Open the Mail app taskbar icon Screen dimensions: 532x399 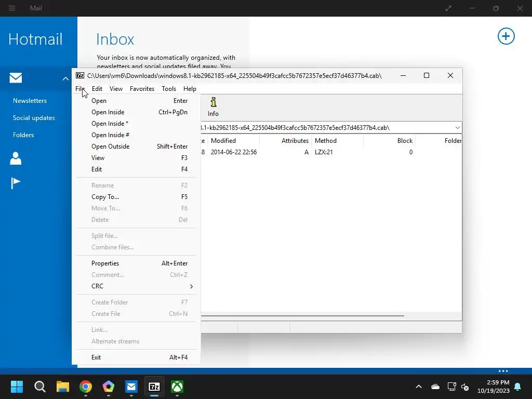coord(131,387)
